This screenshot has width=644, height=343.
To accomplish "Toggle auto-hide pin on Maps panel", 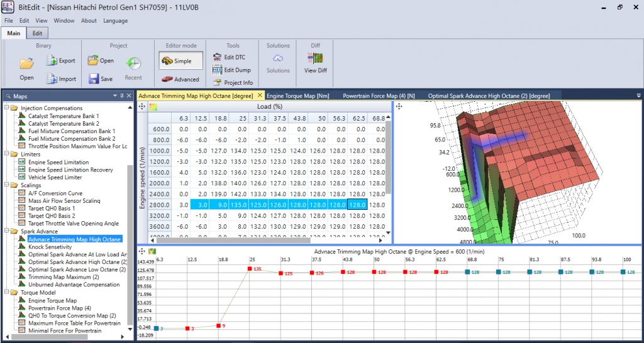I will 122,95.
